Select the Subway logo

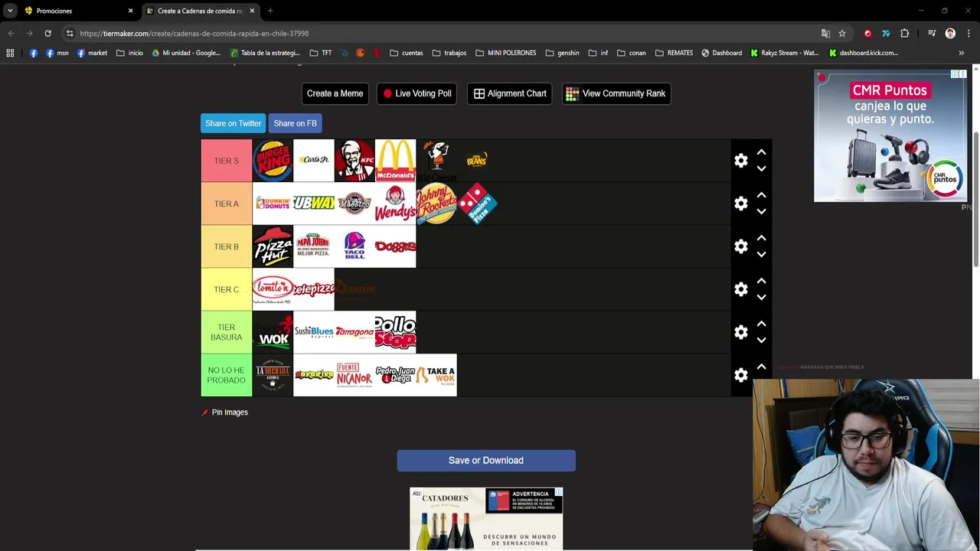tap(314, 204)
